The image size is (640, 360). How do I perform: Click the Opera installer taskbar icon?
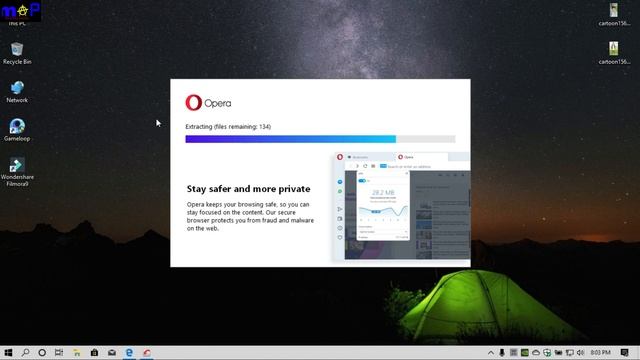(147, 353)
